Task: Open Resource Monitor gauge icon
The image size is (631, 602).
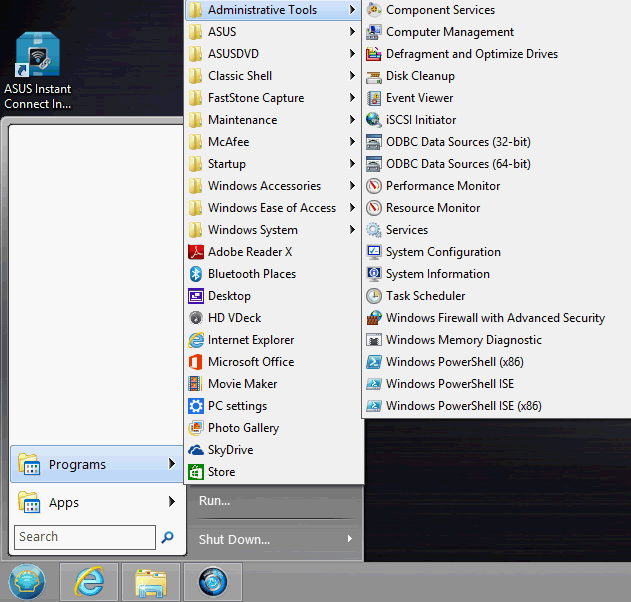Action: tap(374, 208)
